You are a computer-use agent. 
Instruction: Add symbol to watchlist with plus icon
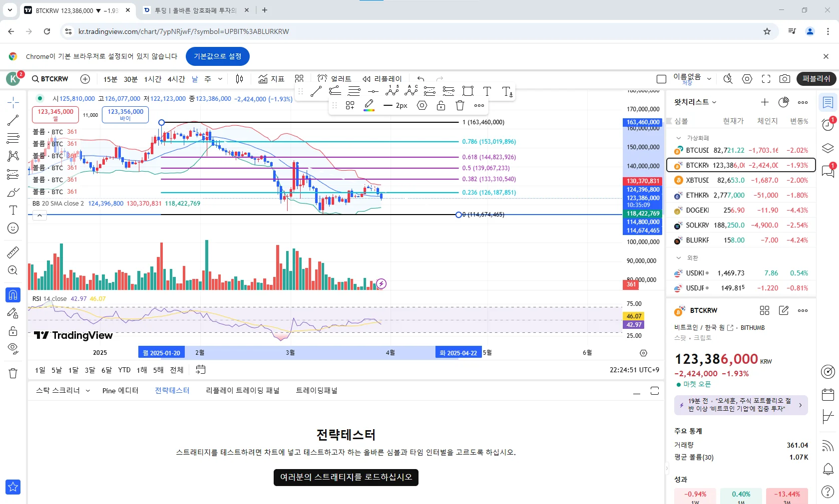[765, 102]
